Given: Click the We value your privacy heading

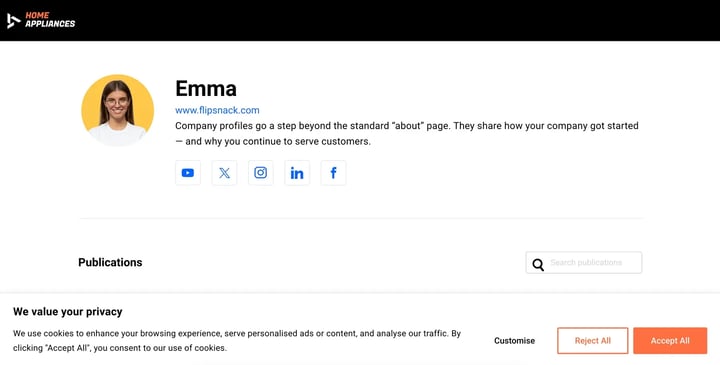Looking at the screenshot, I should (x=68, y=312).
